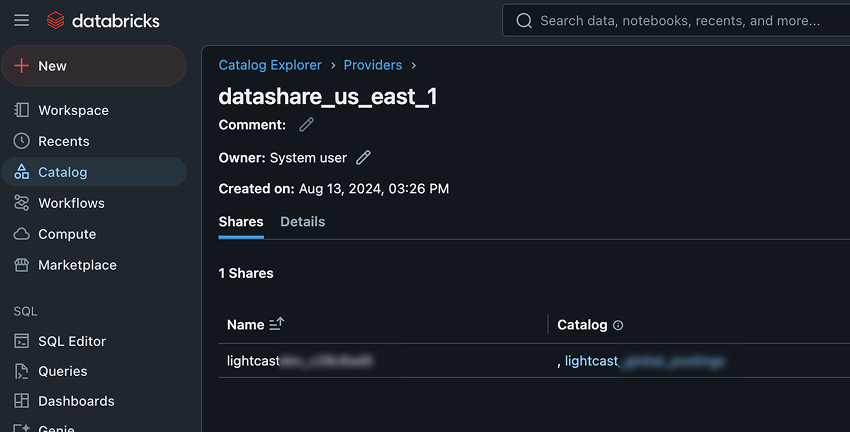The width and height of the screenshot is (850, 432).
Task: Open Workspace from the sidebar
Action: tap(94, 110)
